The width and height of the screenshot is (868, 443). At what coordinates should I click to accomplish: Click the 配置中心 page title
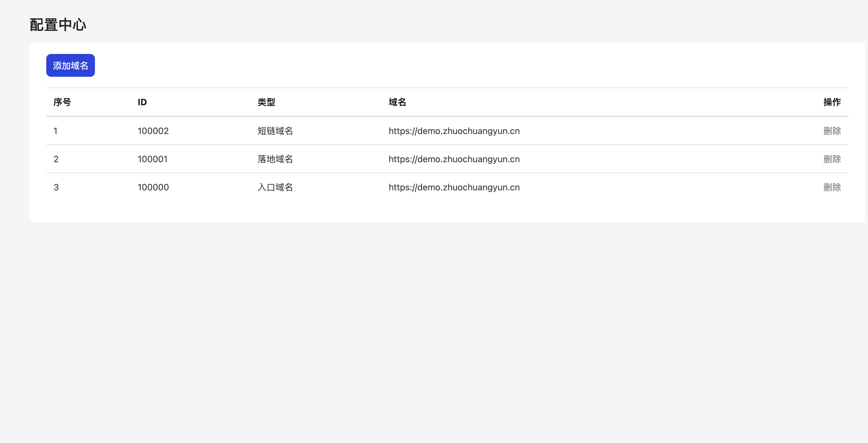[x=58, y=25]
